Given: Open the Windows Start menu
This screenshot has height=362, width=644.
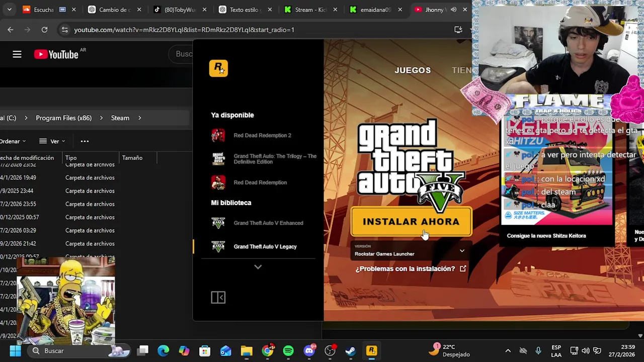Looking at the screenshot, I should point(15,351).
